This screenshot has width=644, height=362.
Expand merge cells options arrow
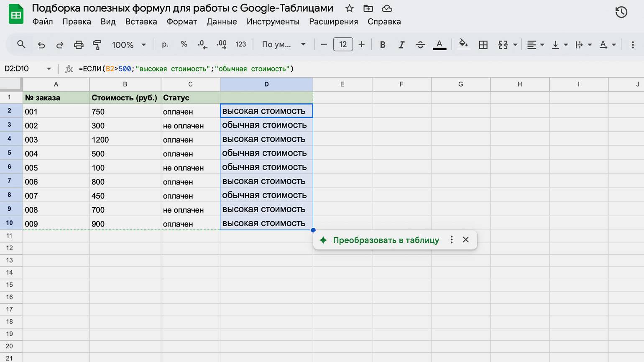(x=515, y=45)
